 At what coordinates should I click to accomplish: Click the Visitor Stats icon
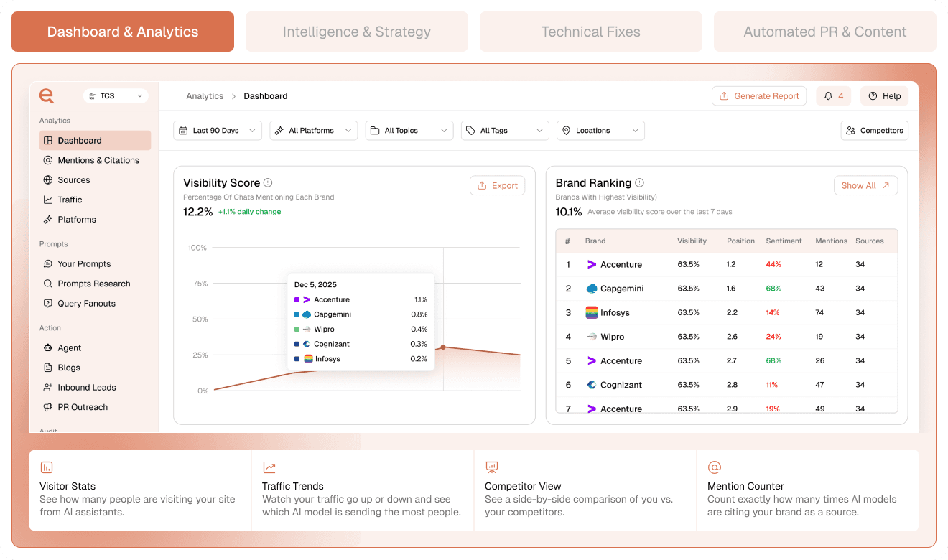[x=47, y=467]
